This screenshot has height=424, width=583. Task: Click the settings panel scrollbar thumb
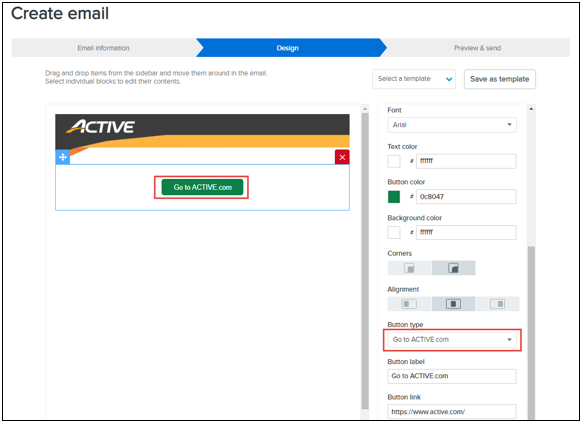coord(531,333)
